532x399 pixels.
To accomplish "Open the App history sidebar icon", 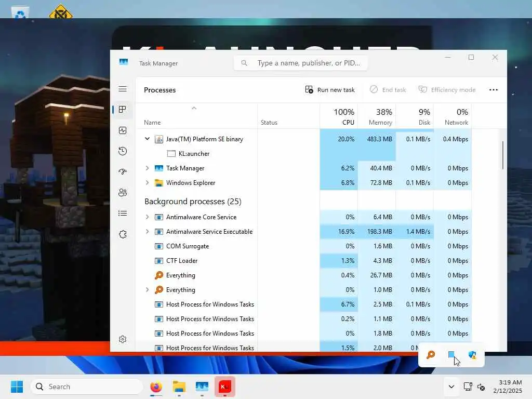I will [x=123, y=151].
